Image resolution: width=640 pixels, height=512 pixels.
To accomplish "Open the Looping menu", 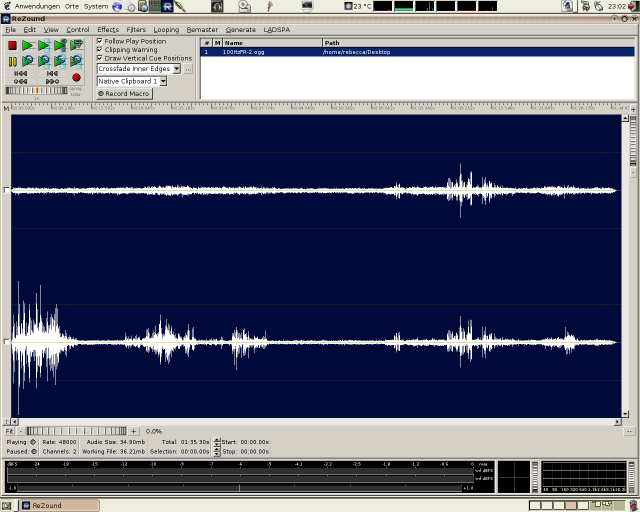I will pos(166,29).
